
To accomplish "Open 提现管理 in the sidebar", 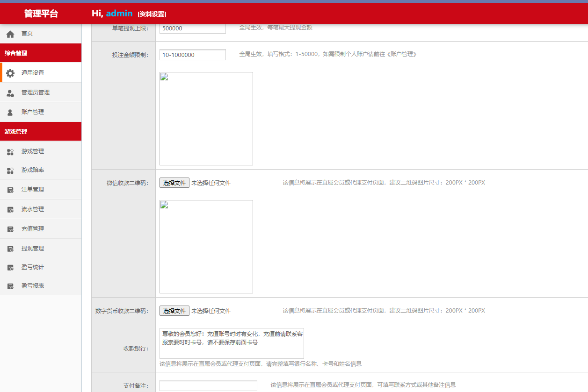I will click(32, 249).
